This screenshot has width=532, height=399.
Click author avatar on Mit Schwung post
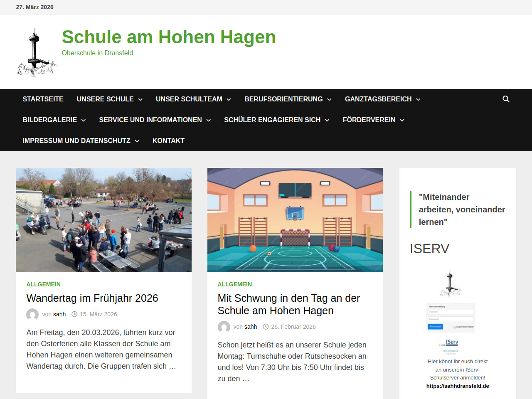(224, 327)
